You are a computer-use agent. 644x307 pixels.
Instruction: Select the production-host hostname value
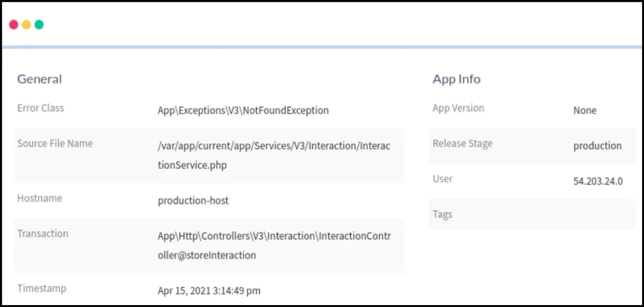point(193,201)
